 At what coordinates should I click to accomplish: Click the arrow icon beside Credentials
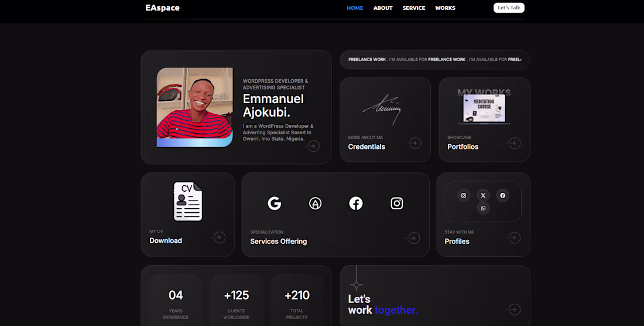pyautogui.click(x=415, y=143)
